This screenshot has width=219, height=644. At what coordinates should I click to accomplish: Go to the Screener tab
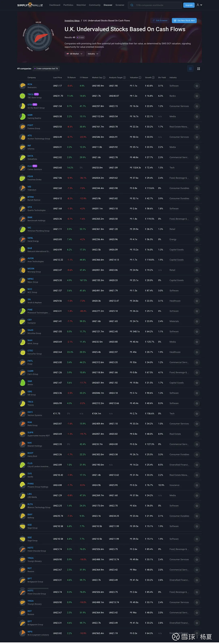tap(120, 5)
